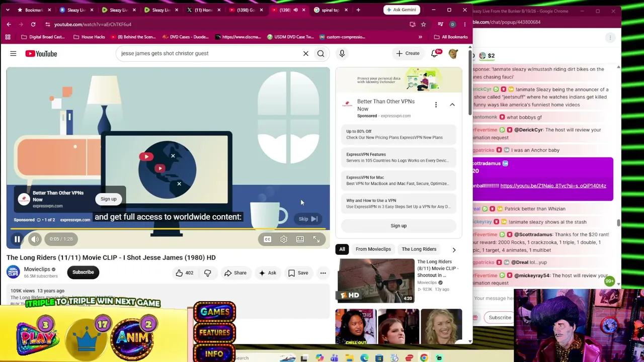The width and height of the screenshot is (644, 362).
Task: Open the Create menu on YouTube
Action: 408,53
